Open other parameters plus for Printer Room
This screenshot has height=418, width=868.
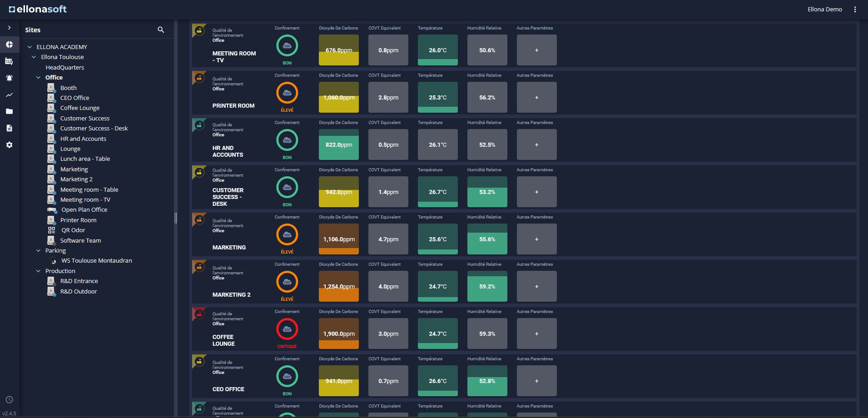[x=536, y=97]
